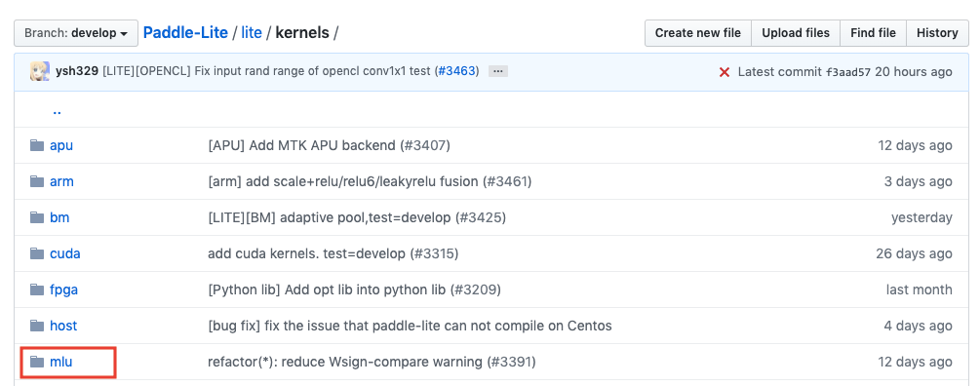Click the folder icon beside cuda
Image resolution: width=980 pixels, height=386 pixels.
click(37, 253)
